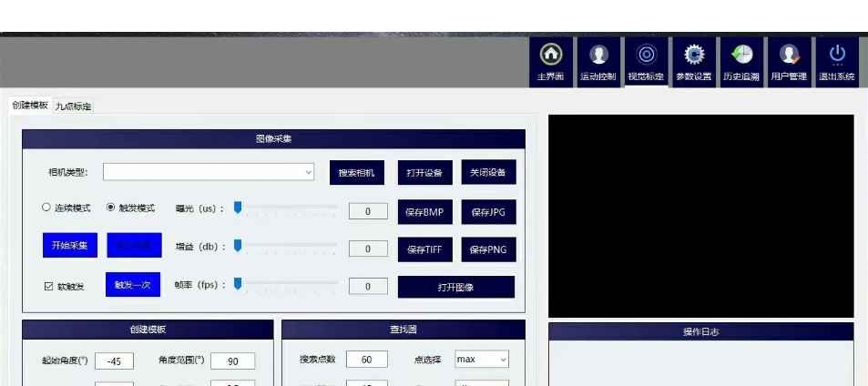Toggle the 软触发 checkbox

[x=48, y=287]
